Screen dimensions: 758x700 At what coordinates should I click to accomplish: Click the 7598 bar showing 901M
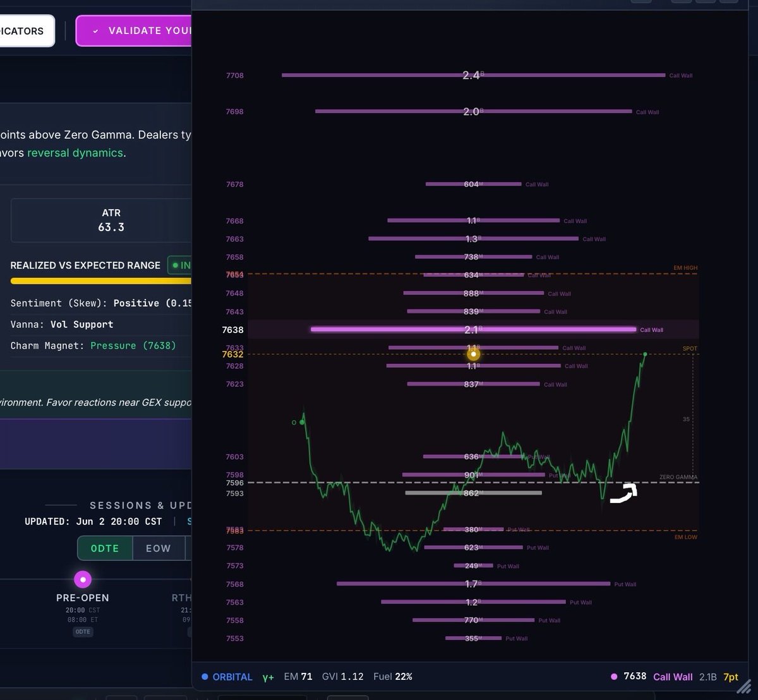pos(473,474)
